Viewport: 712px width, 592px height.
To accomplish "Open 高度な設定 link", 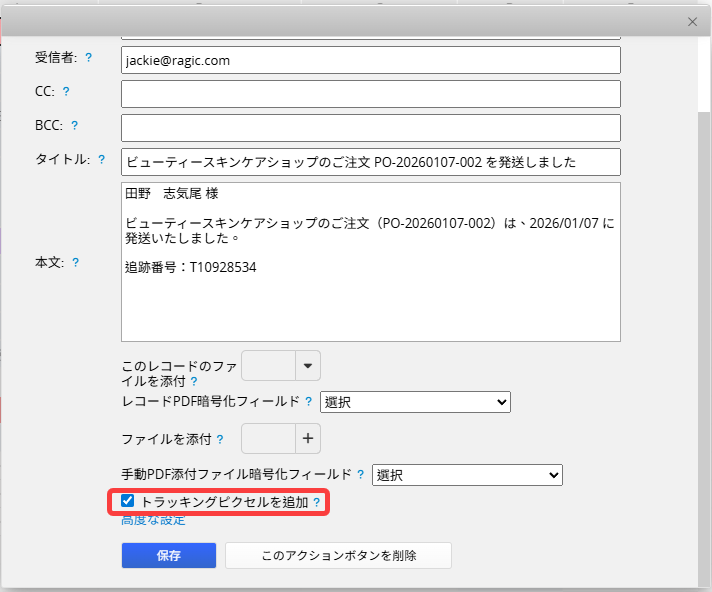I will [x=153, y=520].
